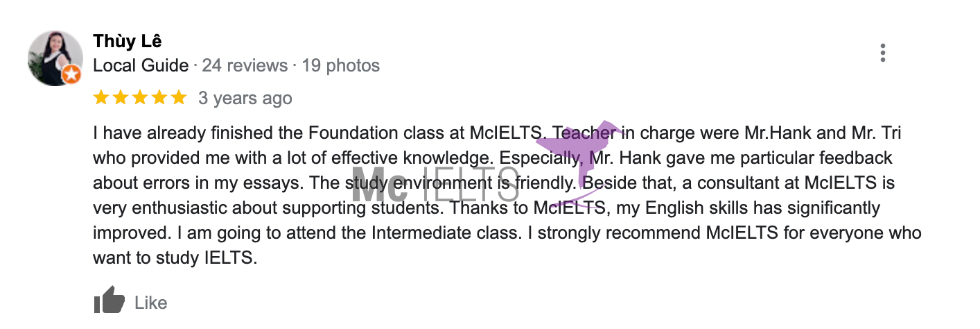Open the three-dot more options menu

(882, 53)
